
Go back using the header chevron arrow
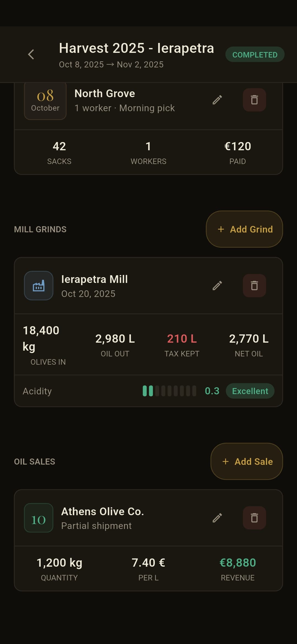coord(31,54)
